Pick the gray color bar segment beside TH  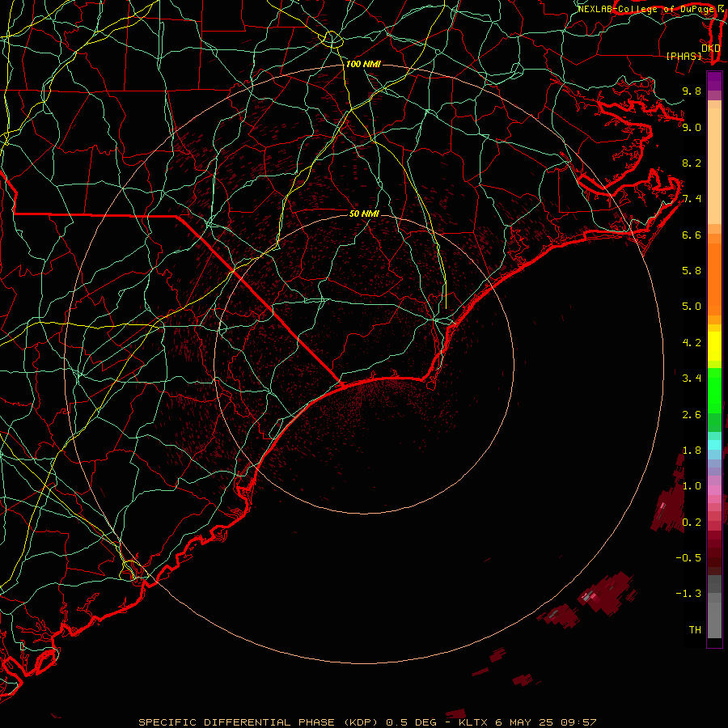(x=714, y=620)
